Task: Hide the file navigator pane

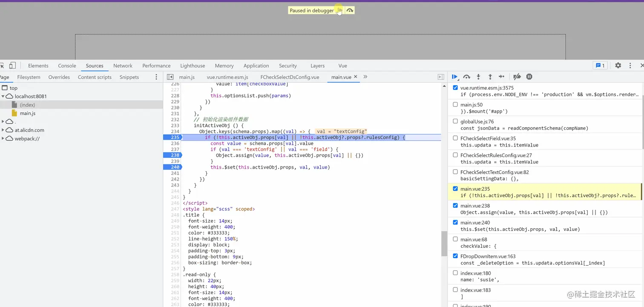Action: pyautogui.click(x=170, y=77)
